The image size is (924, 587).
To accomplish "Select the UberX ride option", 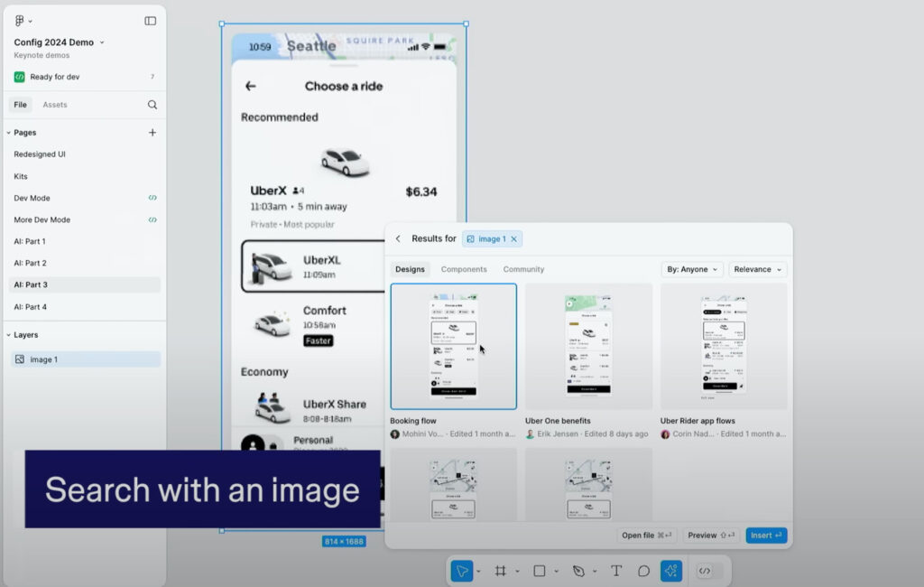I will click(344, 186).
